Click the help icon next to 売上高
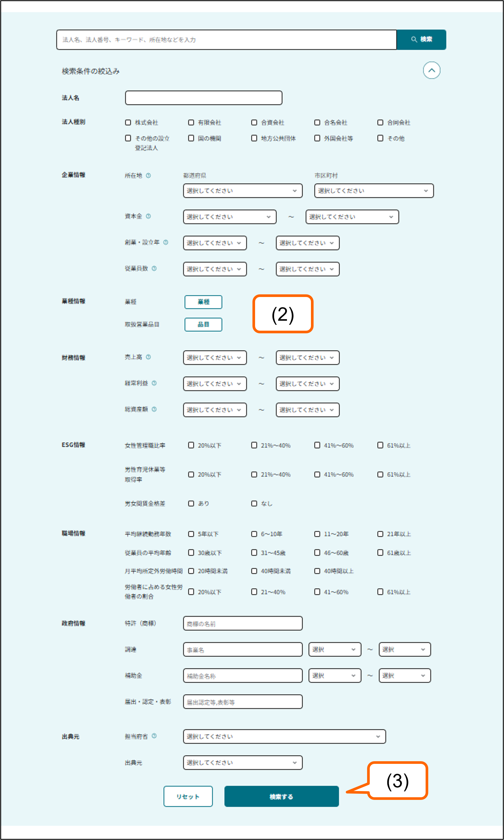The image size is (504, 840). click(148, 357)
